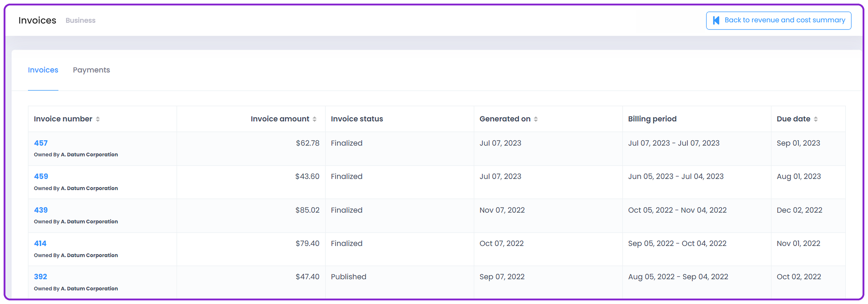Open invoice 457
The image size is (868, 304).
41,143
